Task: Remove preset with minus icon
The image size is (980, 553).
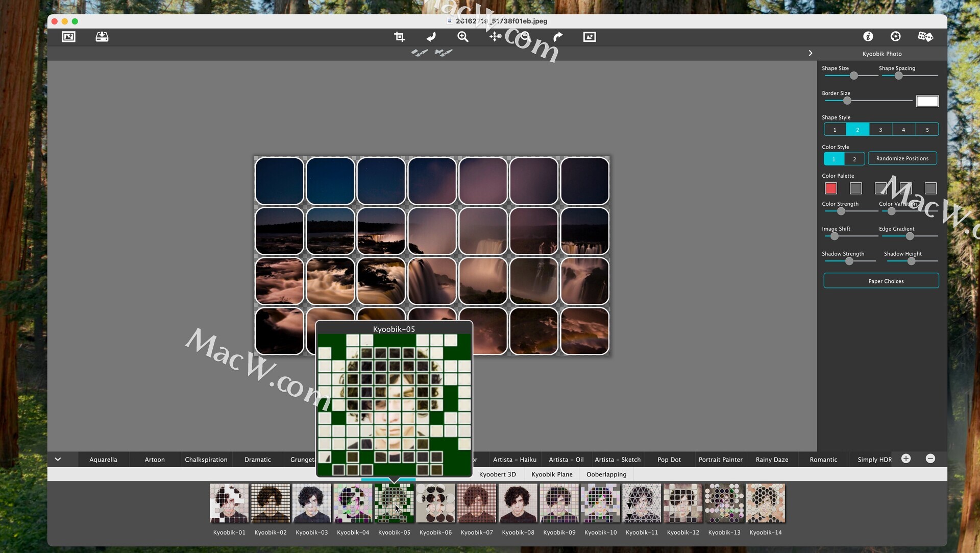Action: (930, 459)
